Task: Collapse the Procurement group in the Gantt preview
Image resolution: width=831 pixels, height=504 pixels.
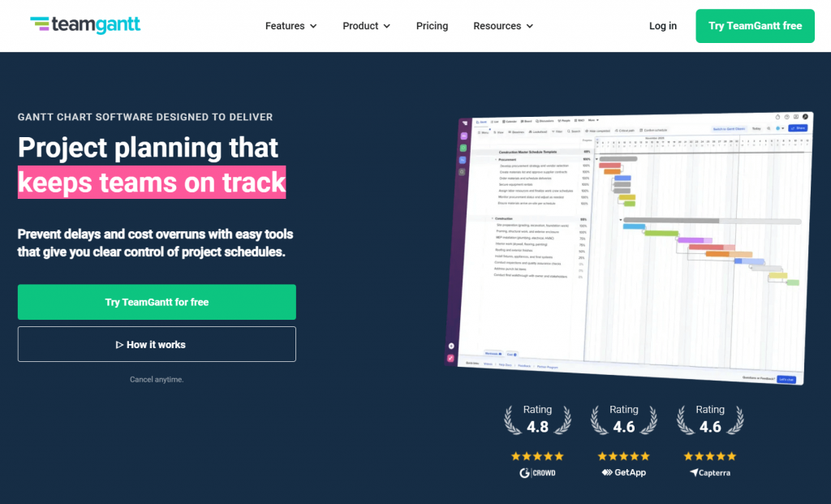Action: coord(496,160)
